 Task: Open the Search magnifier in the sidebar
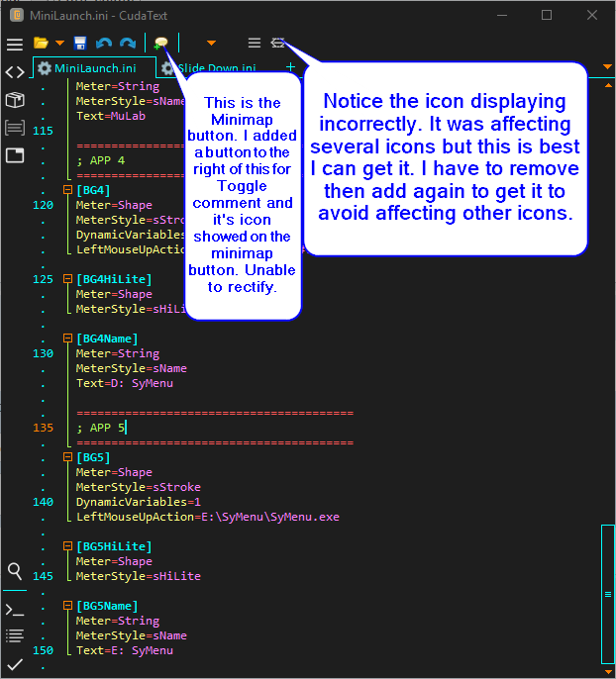(15, 571)
